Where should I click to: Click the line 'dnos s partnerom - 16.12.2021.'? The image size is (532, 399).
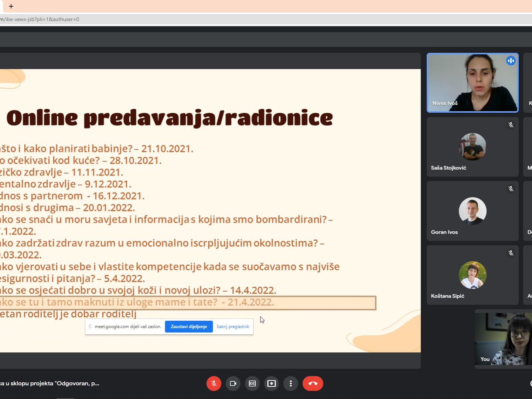tap(72, 196)
